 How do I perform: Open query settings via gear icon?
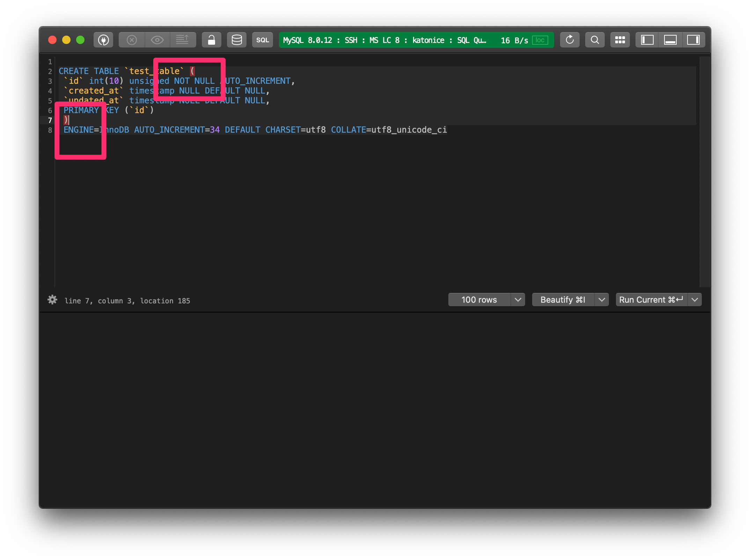pyautogui.click(x=52, y=300)
